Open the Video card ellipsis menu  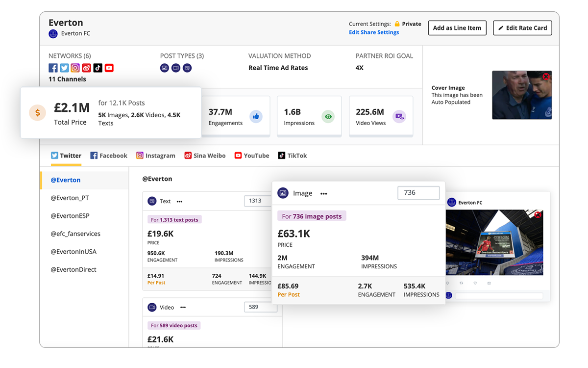183,308
